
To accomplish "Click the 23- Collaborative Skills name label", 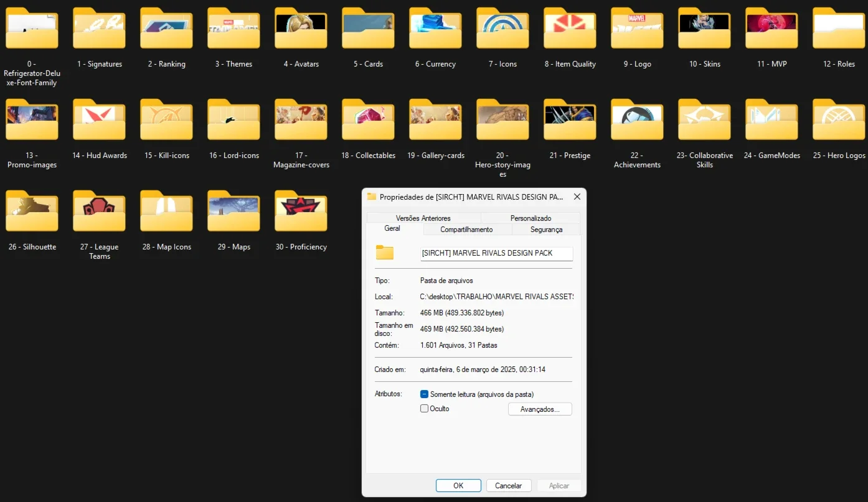I will [704, 160].
